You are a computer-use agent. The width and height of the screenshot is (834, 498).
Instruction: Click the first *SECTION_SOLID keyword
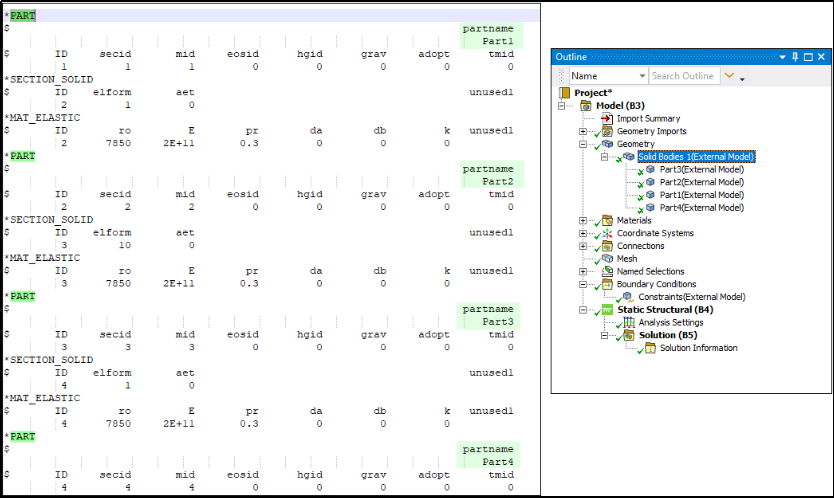point(49,79)
